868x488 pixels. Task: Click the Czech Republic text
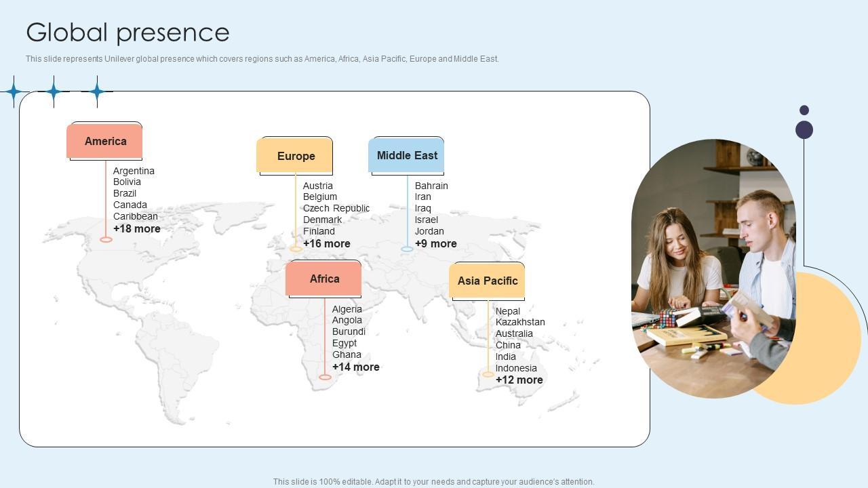(336, 208)
